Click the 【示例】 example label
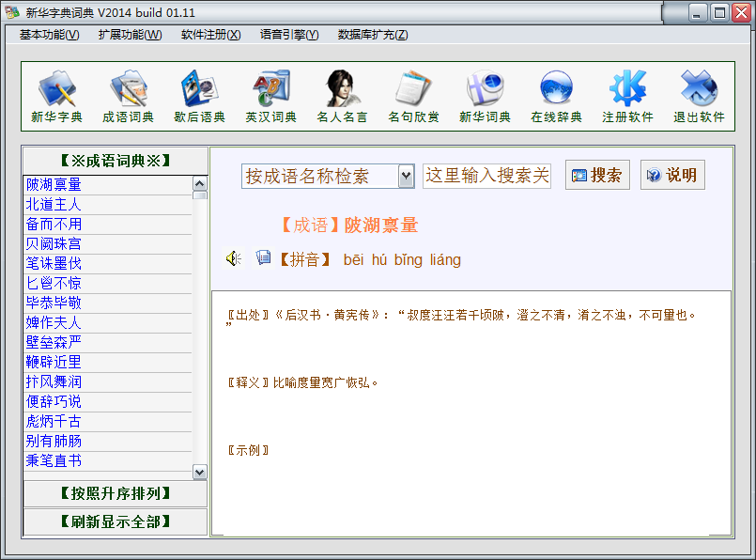 (x=248, y=450)
